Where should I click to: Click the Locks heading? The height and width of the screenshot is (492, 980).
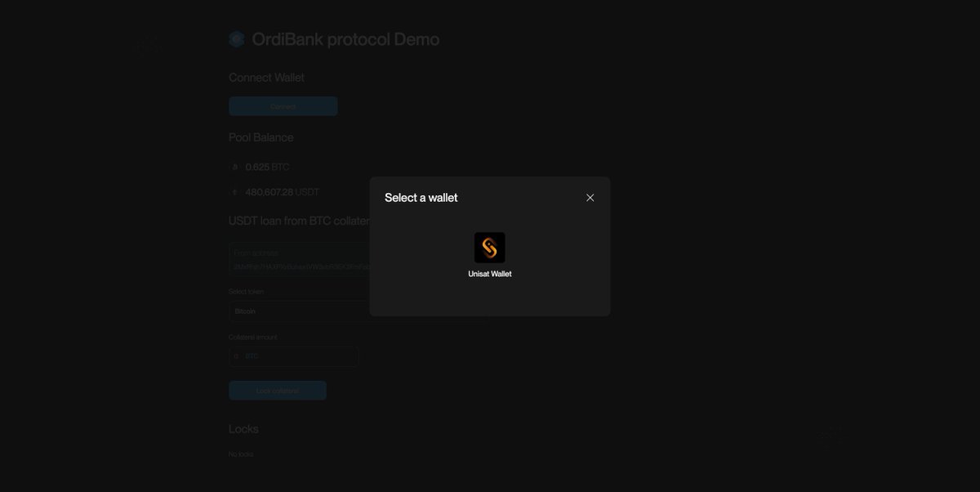pos(243,429)
